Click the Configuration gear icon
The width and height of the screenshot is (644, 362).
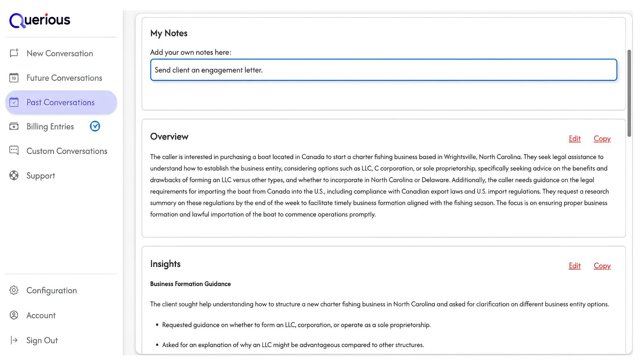(x=14, y=290)
